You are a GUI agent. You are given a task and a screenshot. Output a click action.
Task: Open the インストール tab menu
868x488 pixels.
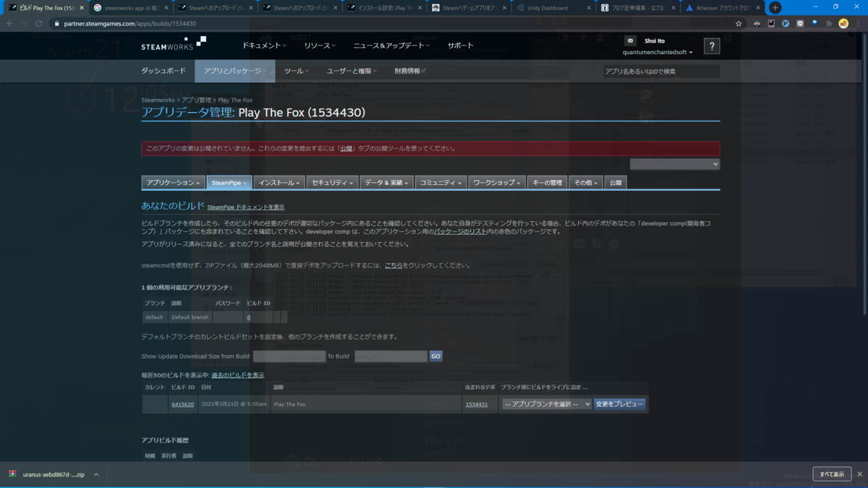[x=279, y=183]
